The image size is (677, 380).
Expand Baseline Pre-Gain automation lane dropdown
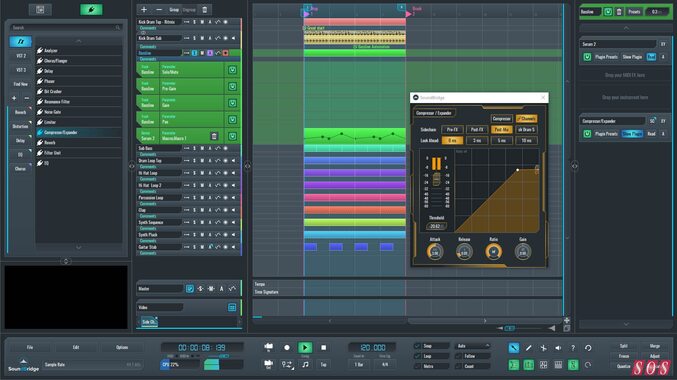(232, 86)
